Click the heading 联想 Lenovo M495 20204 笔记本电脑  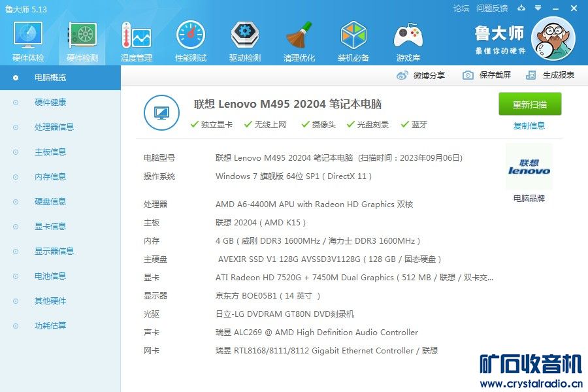(x=287, y=104)
